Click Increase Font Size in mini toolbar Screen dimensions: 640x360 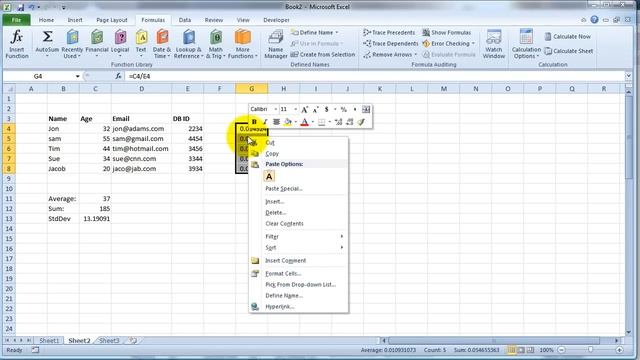(304, 110)
